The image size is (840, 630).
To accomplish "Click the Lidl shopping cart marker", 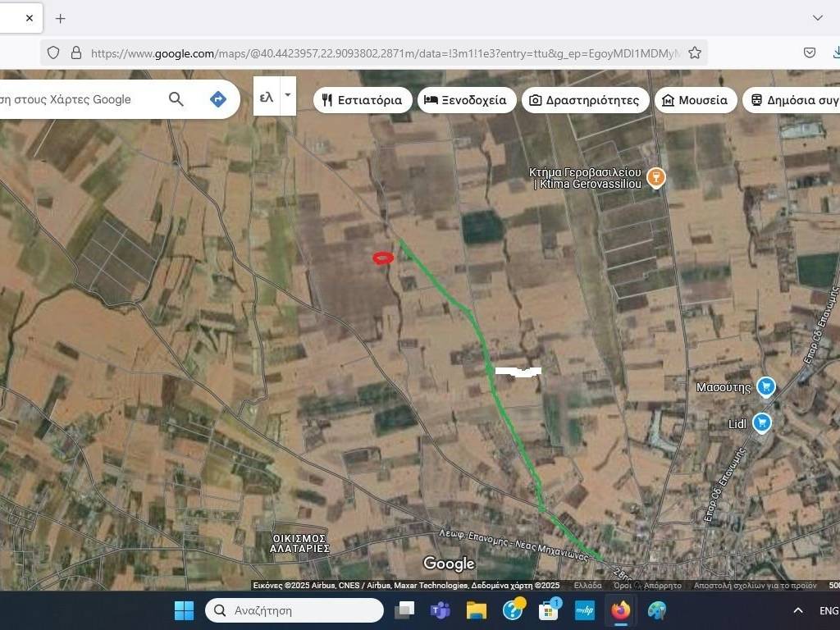I will 762,422.
